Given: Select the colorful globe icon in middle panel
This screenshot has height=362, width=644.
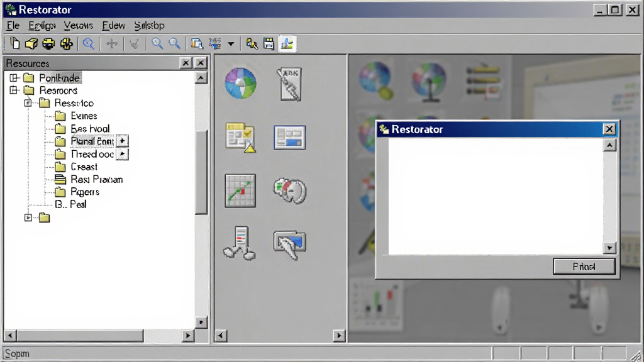Looking at the screenshot, I should pos(241,84).
